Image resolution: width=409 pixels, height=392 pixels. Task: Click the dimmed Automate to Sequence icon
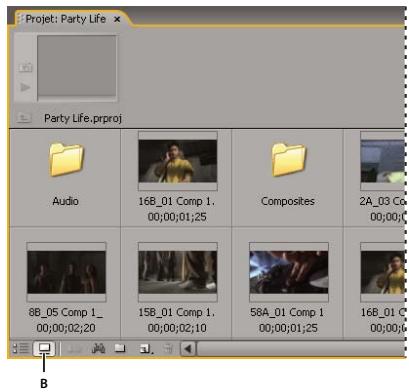point(74,349)
